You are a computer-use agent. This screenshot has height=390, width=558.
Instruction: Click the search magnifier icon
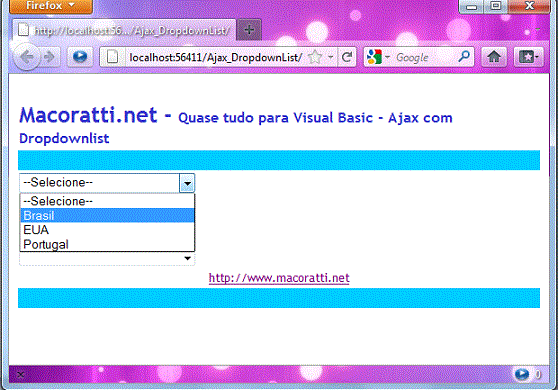(x=464, y=57)
